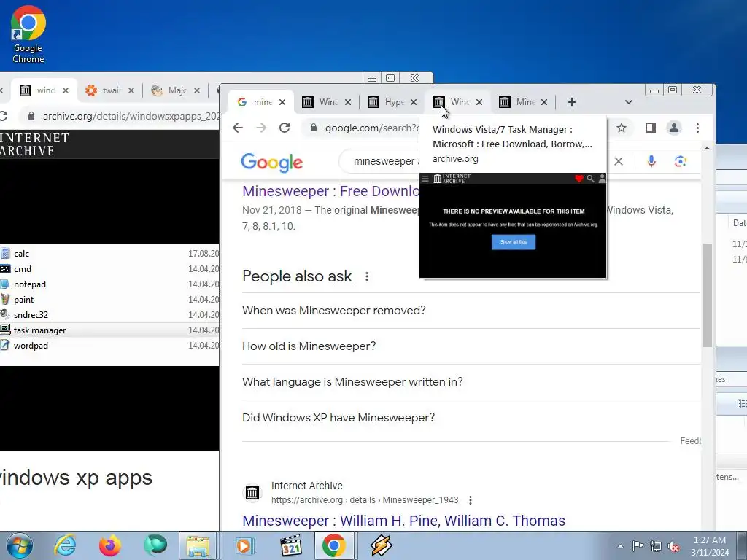Select Chrome icon in taskbar
The height and width of the screenshot is (560, 747).
(x=334, y=545)
